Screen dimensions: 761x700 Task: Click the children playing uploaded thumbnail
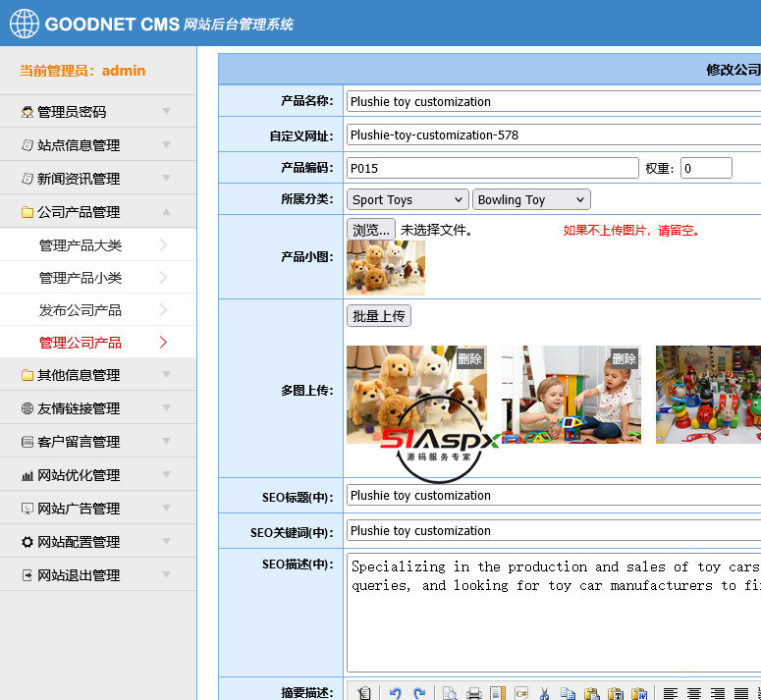(571, 395)
